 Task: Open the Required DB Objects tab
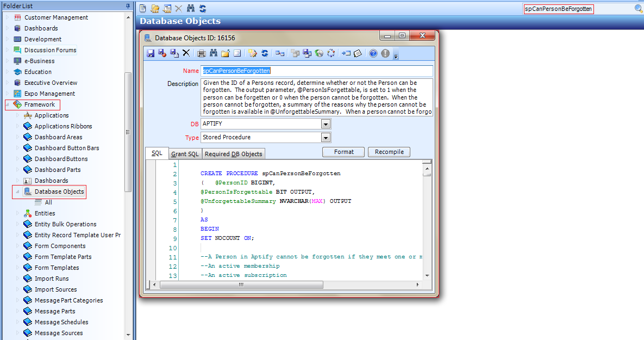point(233,154)
